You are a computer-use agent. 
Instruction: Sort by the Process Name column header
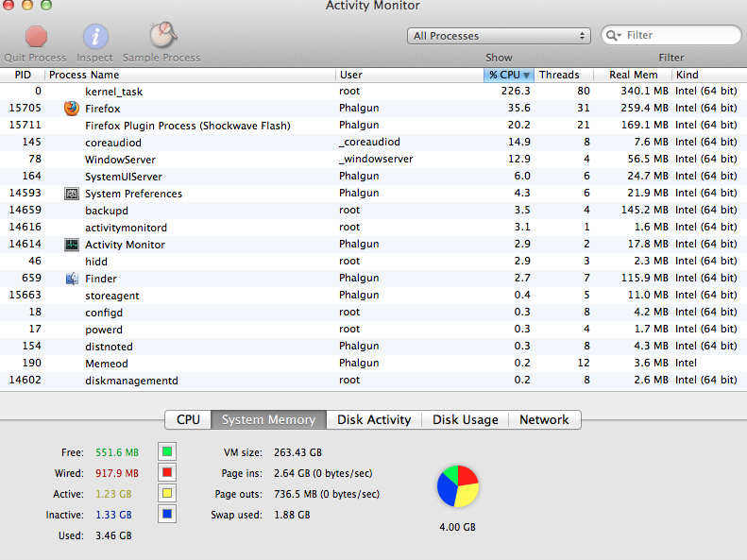(x=190, y=75)
